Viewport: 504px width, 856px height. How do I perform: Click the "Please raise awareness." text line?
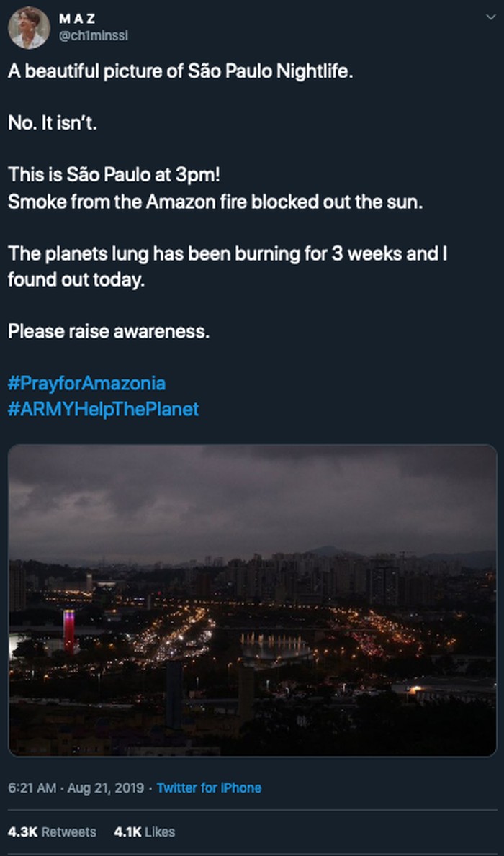coord(109,332)
